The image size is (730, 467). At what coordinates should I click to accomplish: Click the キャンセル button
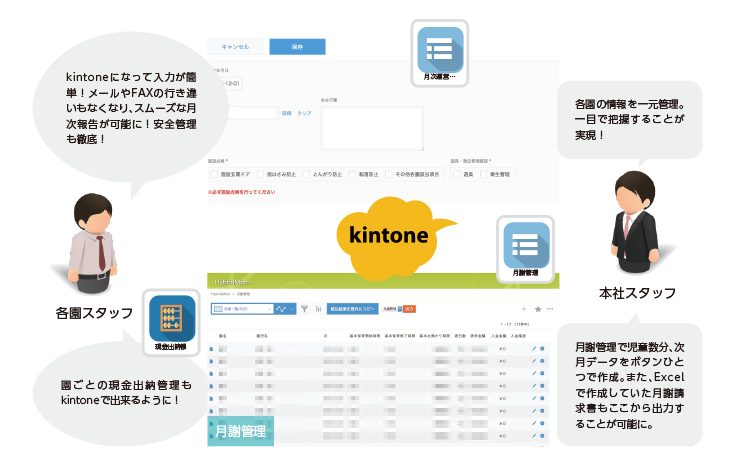236,47
